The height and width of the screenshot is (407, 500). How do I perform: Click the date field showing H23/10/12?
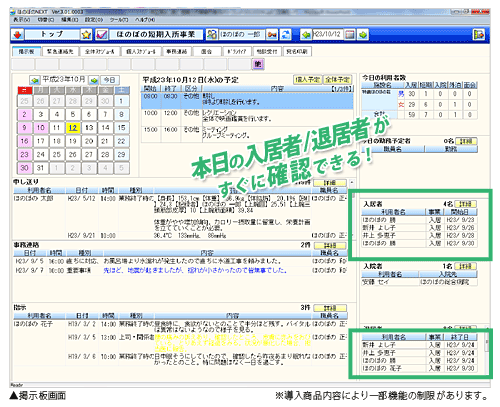(327, 34)
